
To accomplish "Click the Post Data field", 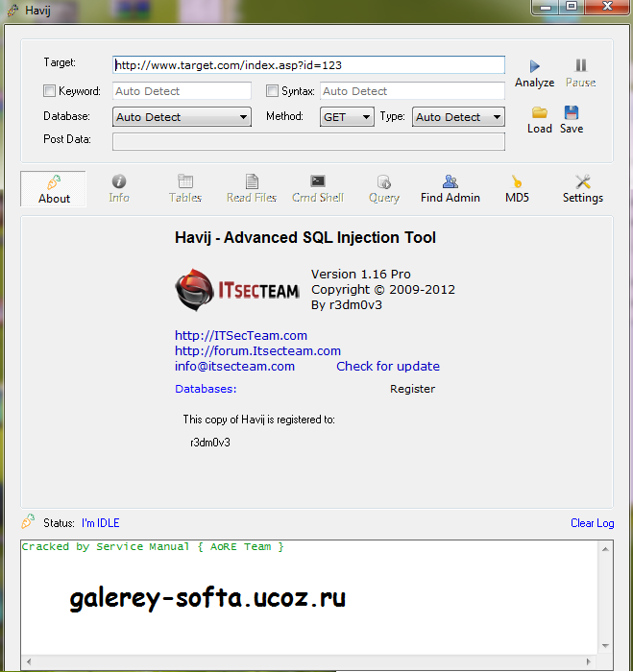I will point(308,142).
